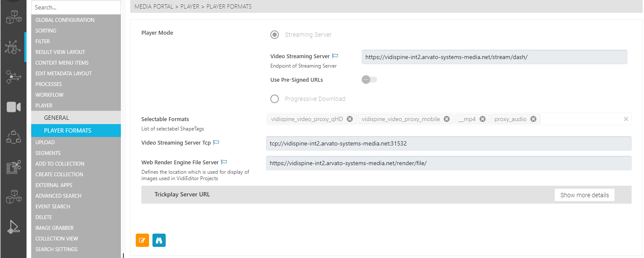The width and height of the screenshot is (644, 258).
Task: Click the blue binoculars button
Action: [x=159, y=240]
